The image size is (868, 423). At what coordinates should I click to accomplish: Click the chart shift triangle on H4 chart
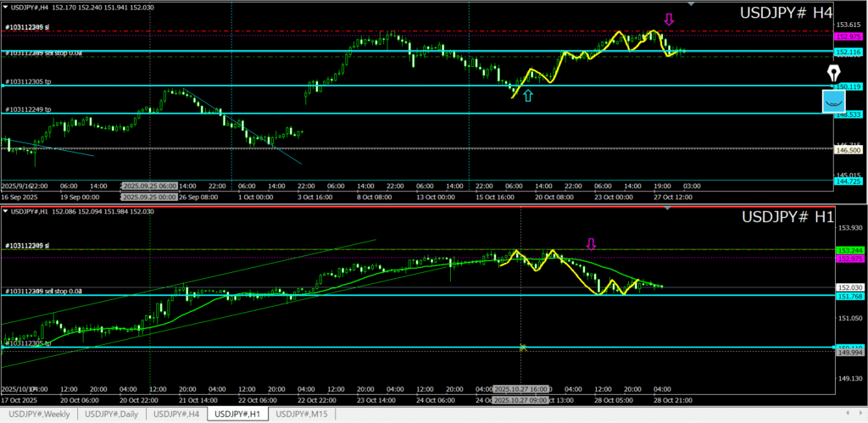point(692,5)
